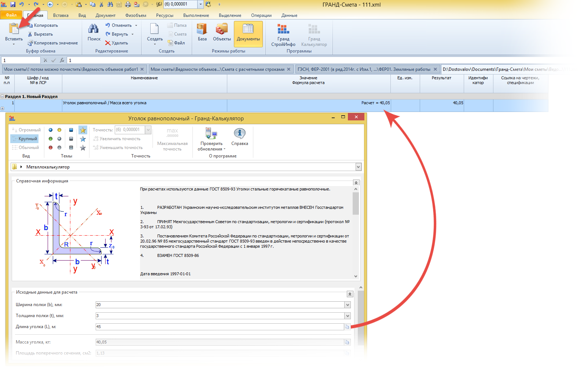Collapse Раздел 1. Новый Раздел

click(3, 97)
